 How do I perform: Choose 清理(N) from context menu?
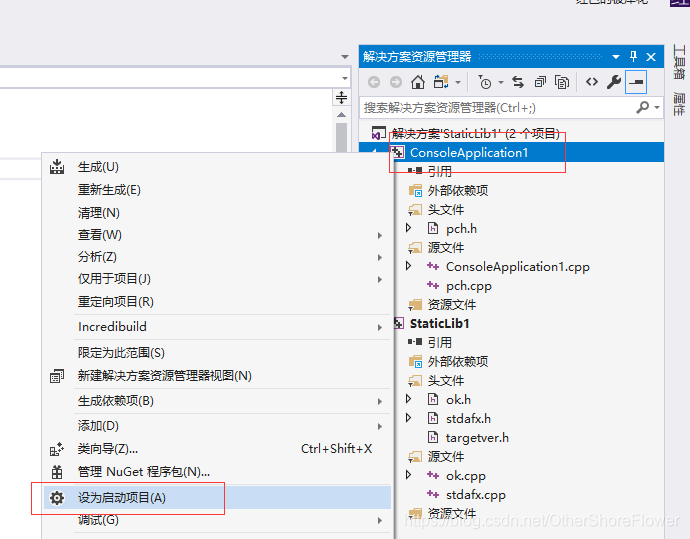pos(217,213)
